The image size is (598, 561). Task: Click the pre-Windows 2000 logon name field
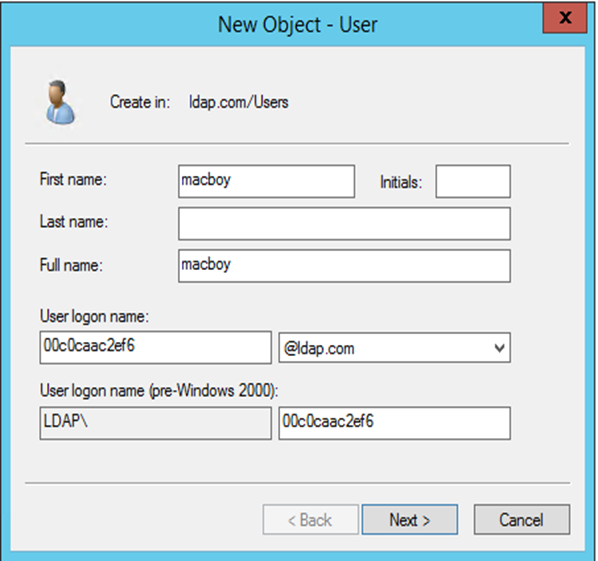click(394, 423)
